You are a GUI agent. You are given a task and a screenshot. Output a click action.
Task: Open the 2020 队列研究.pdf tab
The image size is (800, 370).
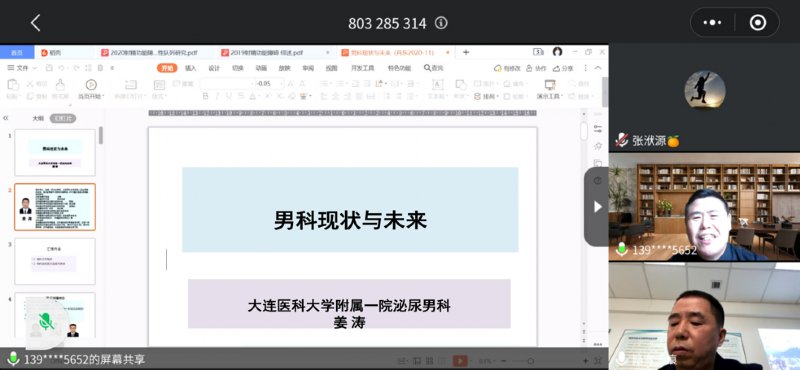[149, 53]
